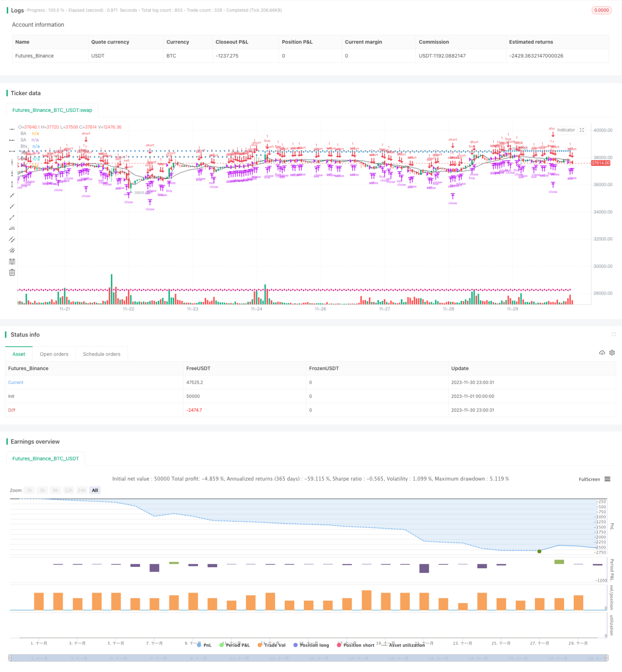Delete chart drawings with trash icon
The image size is (622, 672).
click(x=12, y=272)
